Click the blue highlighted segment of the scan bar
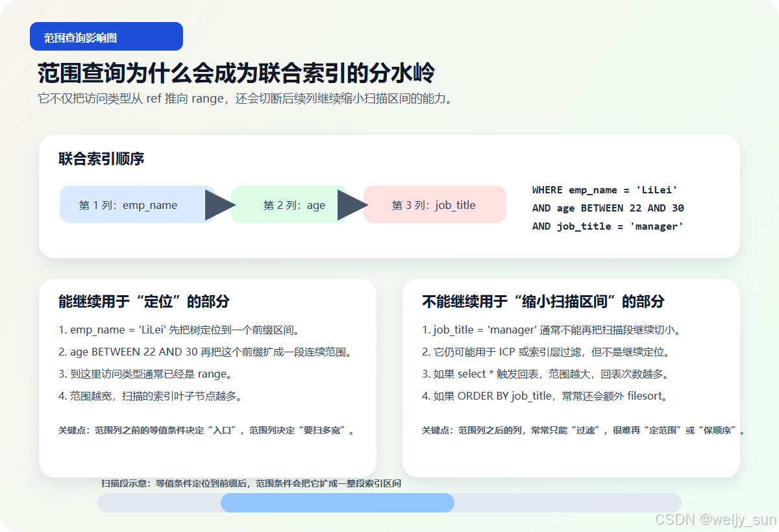The image size is (779, 532). (x=338, y=503)
